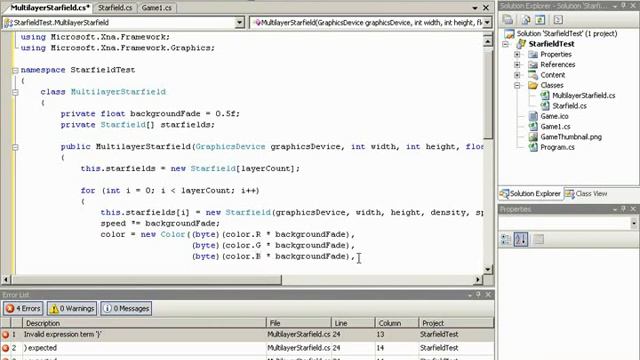Open the StarfieldTest.MultilayerStarfield type dropdown
This screenshot has width=640, height=360.
pos(240,22)
